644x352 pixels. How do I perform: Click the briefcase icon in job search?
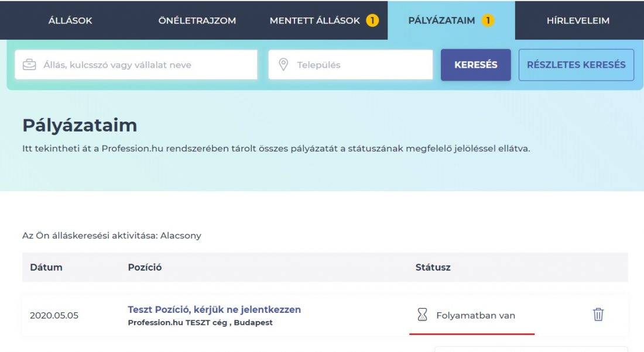29,65
